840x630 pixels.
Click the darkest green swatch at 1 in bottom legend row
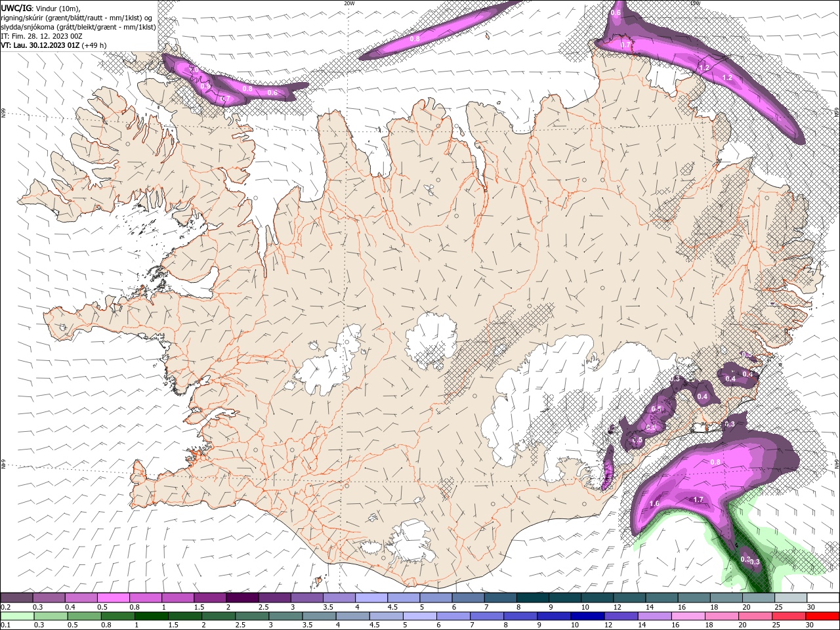[x=151, y=616]
